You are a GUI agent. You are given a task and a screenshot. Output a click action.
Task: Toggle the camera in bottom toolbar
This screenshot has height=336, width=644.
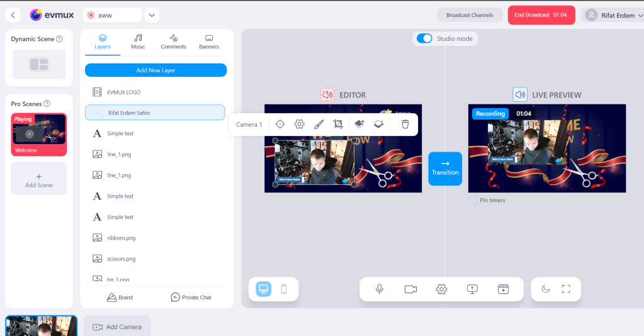(410, 289)
